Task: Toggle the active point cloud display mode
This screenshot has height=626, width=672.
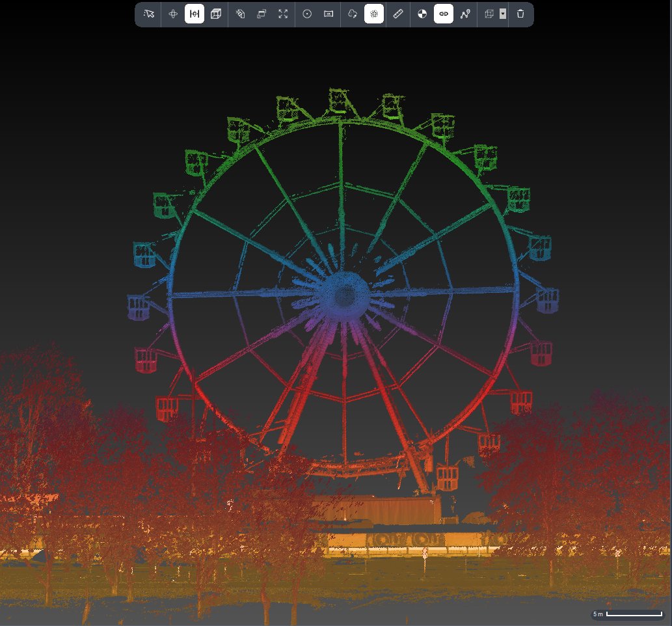Action: 374,14
